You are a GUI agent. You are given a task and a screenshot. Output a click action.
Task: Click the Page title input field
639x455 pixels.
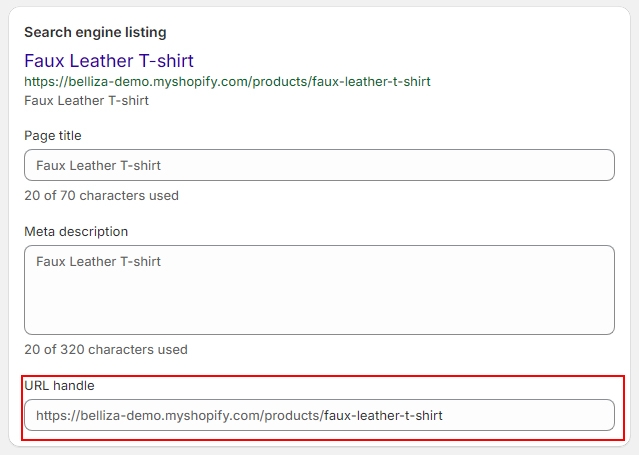(x=318, y=165)
